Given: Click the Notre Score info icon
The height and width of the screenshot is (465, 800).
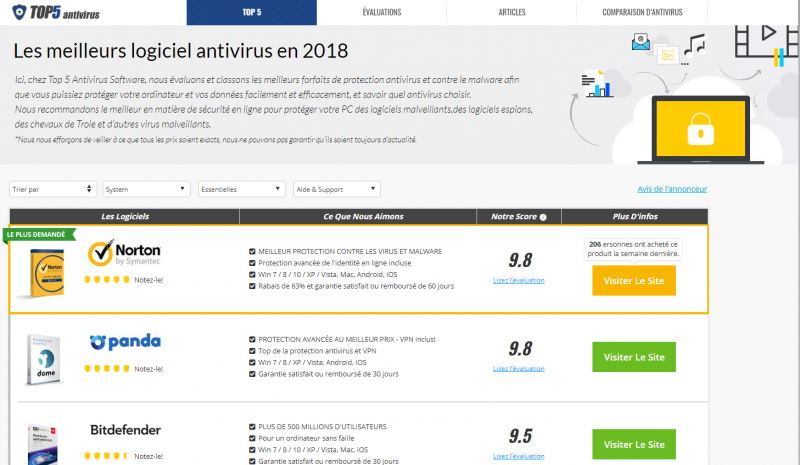Looking at the screenshot, I should pos(543,217).
